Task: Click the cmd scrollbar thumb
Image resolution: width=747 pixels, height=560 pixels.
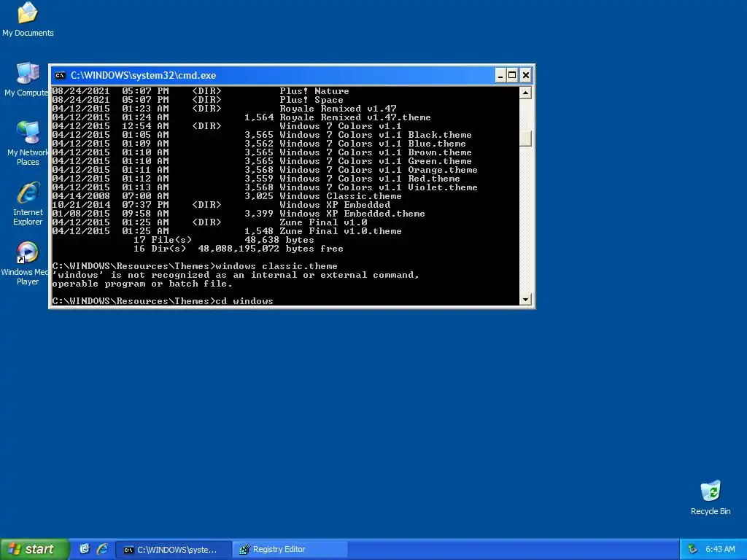Action: (525, 138)
